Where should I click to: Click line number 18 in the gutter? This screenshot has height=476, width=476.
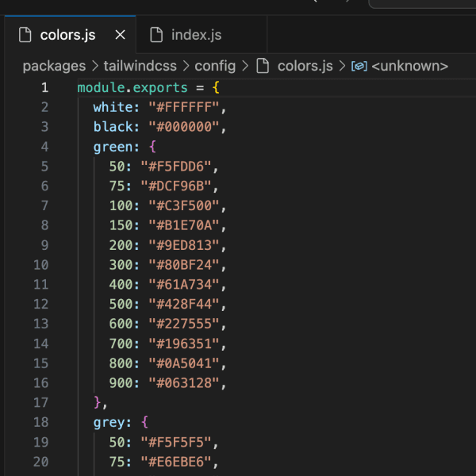coord(41,422)
